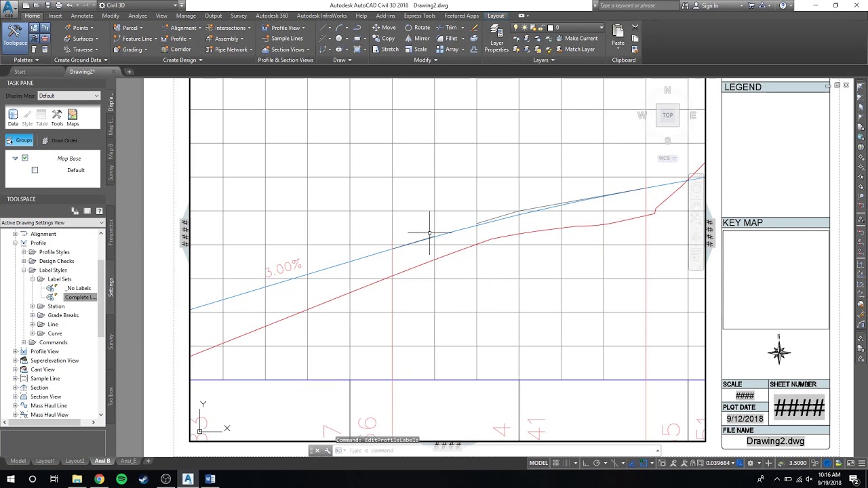Open the Analyze ribbon tab

[138, 16]
